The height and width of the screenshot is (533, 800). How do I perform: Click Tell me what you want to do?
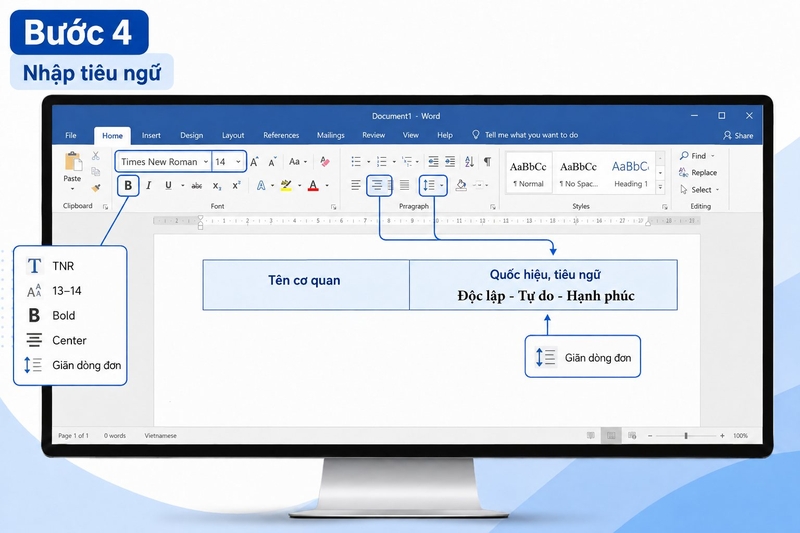[x=526, y=135]
